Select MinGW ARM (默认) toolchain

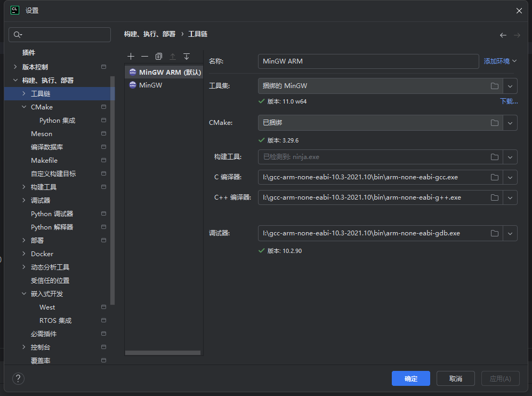click(164, 73)
